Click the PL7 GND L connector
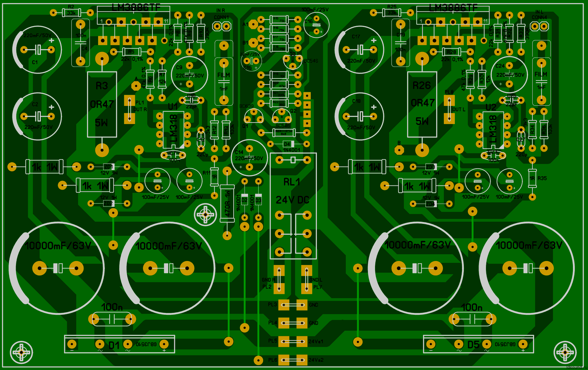 306,279
